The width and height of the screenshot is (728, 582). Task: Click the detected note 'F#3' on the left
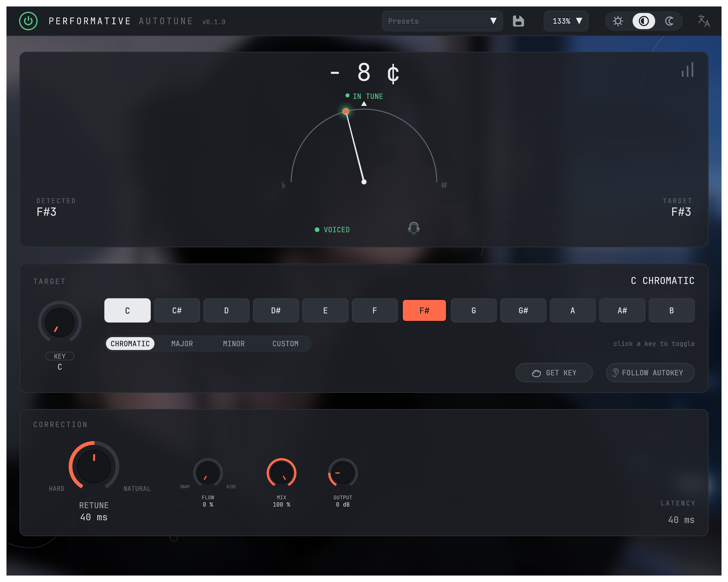click(47, 212)
